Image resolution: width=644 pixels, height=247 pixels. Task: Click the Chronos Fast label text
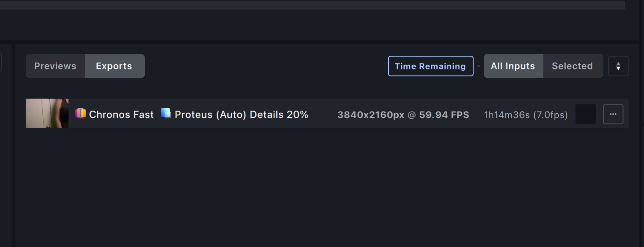coord(121,114)
